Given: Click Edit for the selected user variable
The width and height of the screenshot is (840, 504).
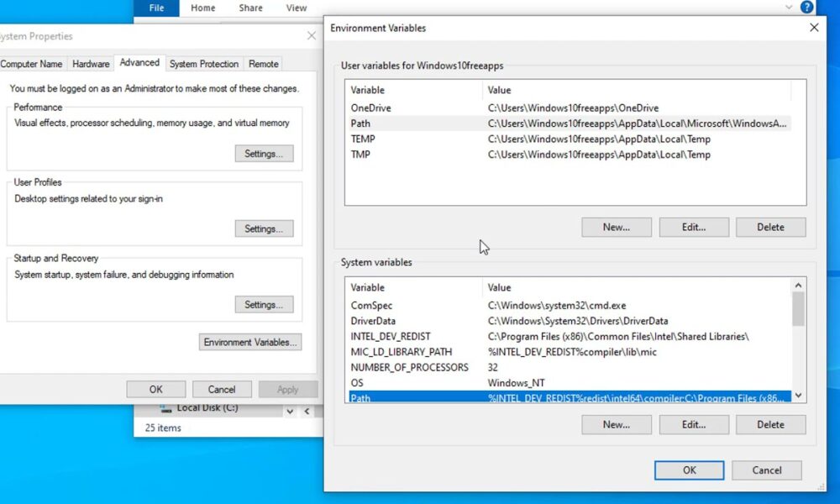Looking at the screenshot, I should pyautogui.click(x=694, y=227).
